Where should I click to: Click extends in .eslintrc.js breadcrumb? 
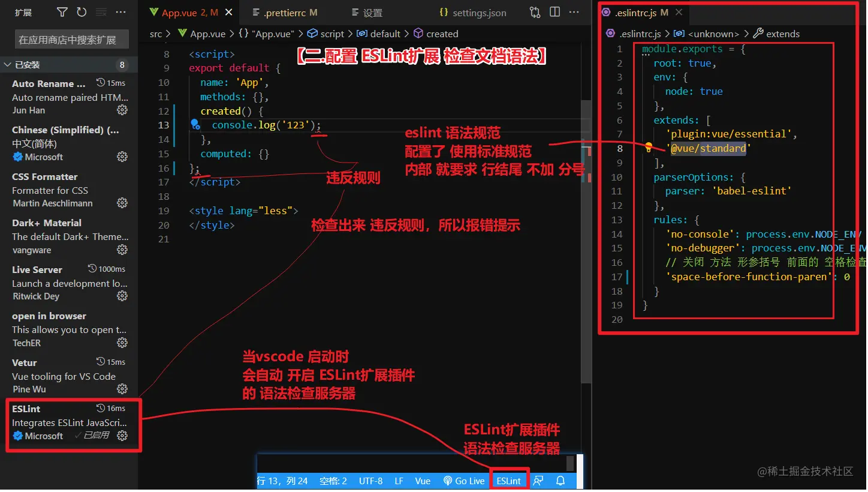[777, 34]
